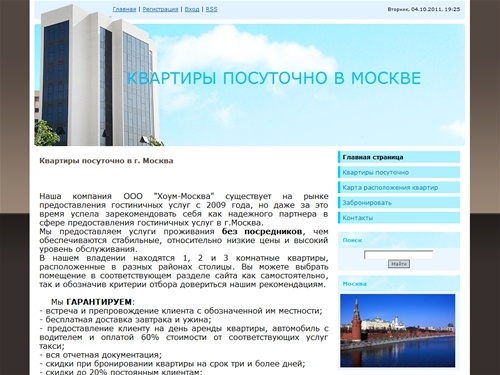Open the Забронировать menu item
Viewport: 500px width, 375px height.
point(399,203)
